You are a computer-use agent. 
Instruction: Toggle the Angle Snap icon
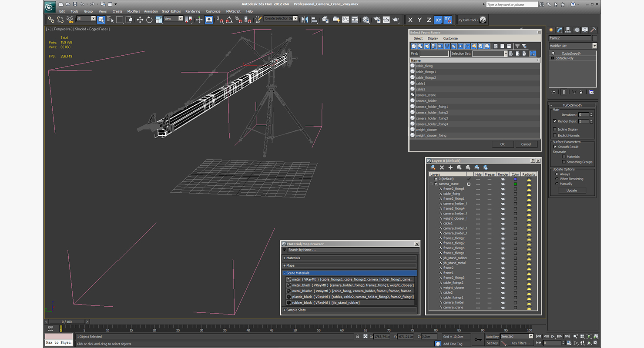point(229,20)
